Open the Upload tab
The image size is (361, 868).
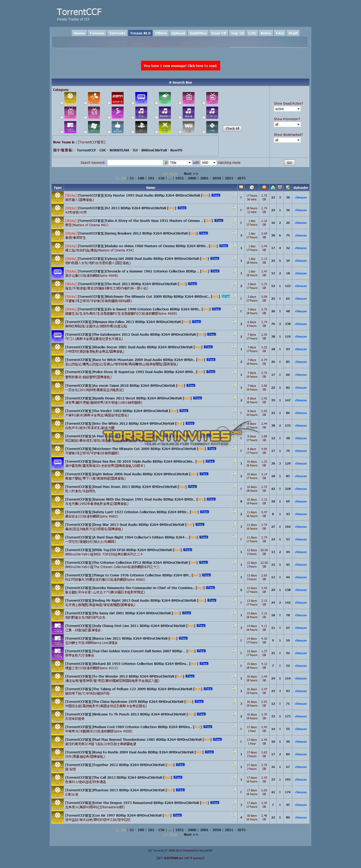(178, 33)
